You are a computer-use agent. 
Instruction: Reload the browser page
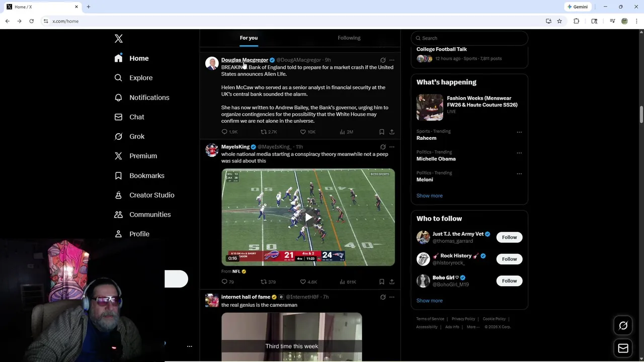[31, 21]
